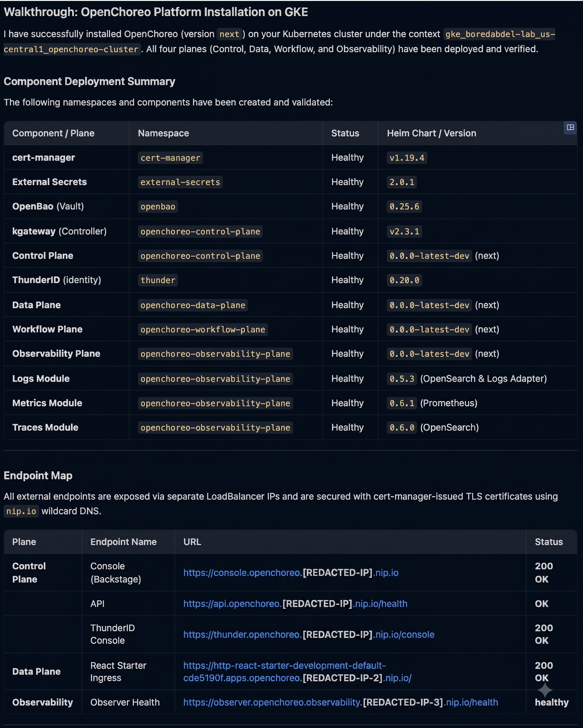Click the 'Logs Module' component cell
The height and width of the screenshot is (728, 583).
click(x=41, y=379)
